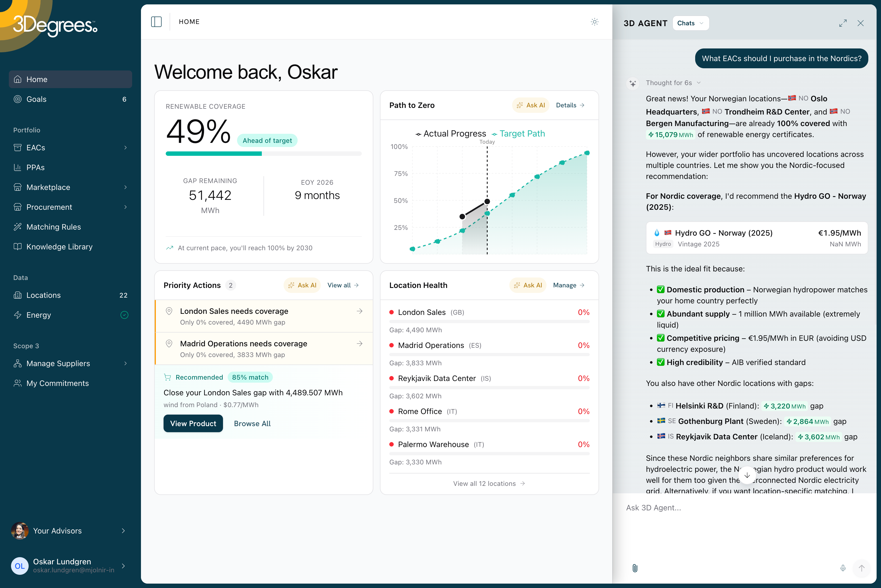Click the View Product button

193,423
